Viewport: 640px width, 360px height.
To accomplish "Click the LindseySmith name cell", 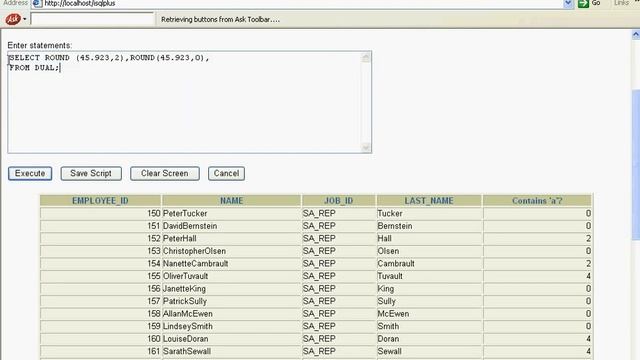I will click(231, 327).
